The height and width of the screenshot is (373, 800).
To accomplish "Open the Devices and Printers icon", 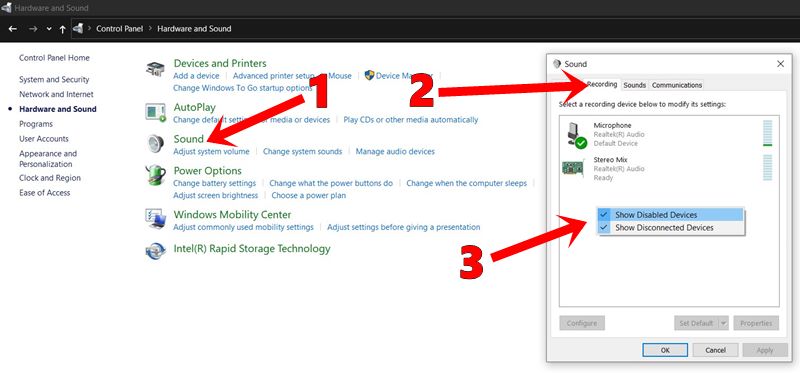I will click(x=155, y=68).
